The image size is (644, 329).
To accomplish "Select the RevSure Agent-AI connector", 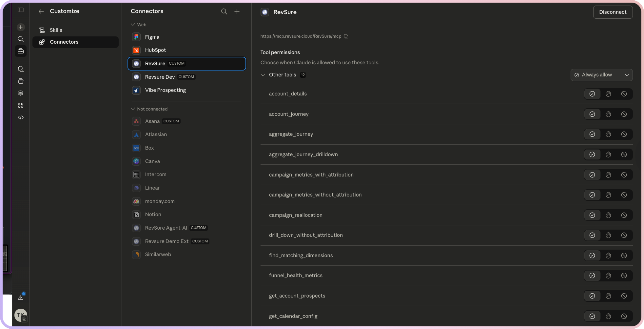I will [186, 228].
